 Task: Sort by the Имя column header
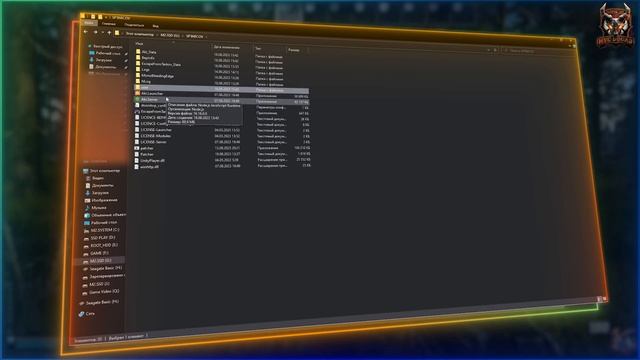point(140,43)
